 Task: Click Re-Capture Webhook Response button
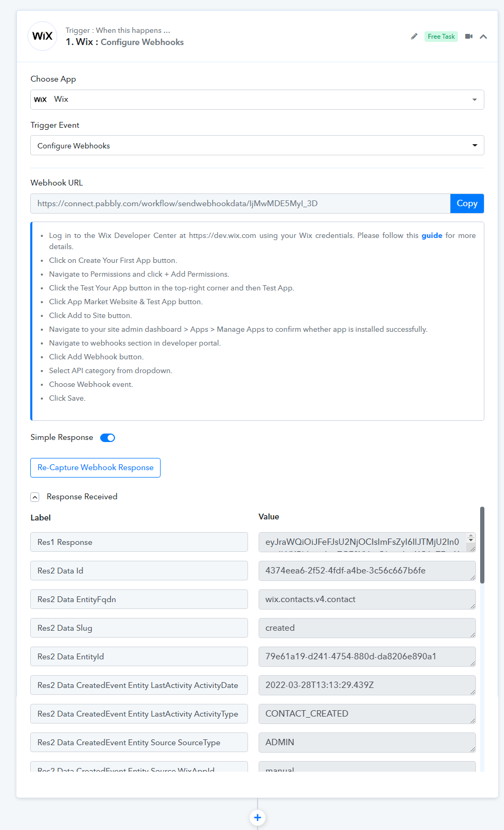point(95,467)
